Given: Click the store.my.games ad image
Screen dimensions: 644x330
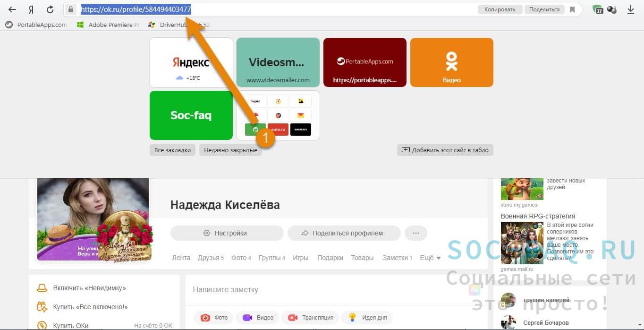Looking at the screenshot, I should click(x=522, y=189).
